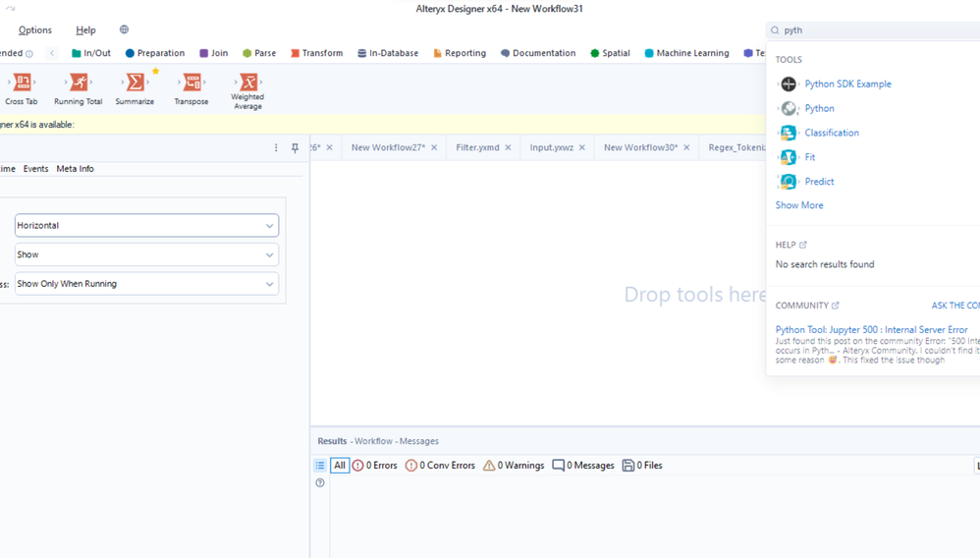Screen dimensions: 980x558
Task: Click Show More search results
Action: pyautogui.click(x=799, y=205)
